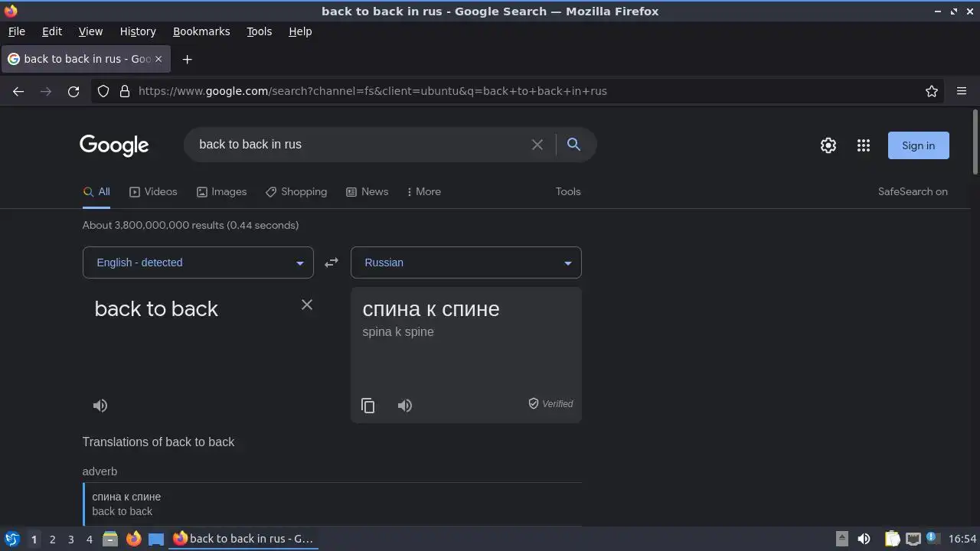
Task: Open a new browser tab
Action: 187,59
